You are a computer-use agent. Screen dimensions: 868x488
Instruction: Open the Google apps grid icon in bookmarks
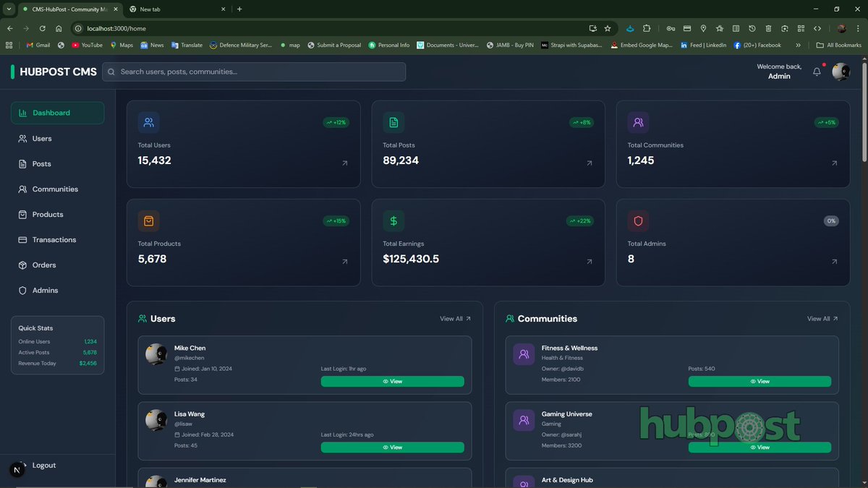pos(9,45)
